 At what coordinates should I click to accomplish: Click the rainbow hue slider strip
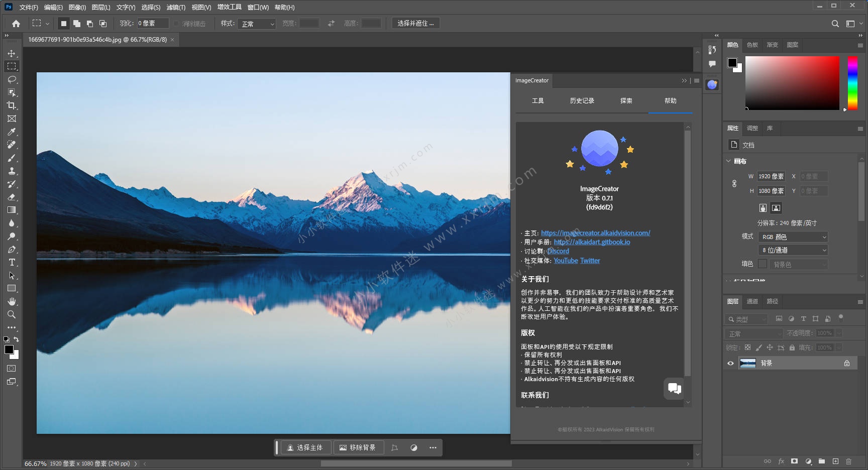point(852,83)
